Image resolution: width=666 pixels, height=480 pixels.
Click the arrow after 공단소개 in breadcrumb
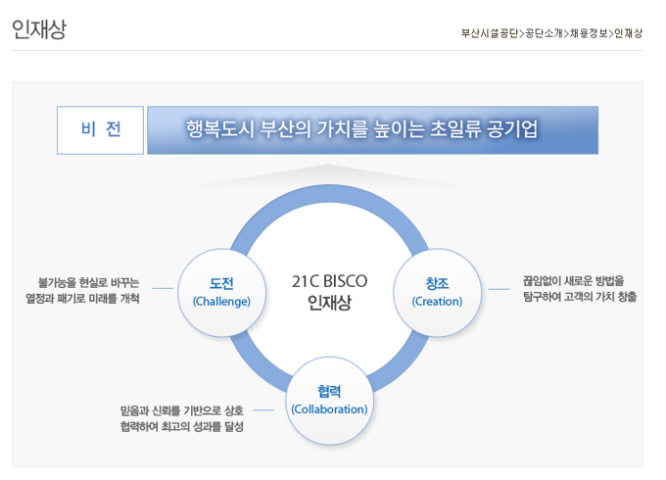(x=566, y=33)
